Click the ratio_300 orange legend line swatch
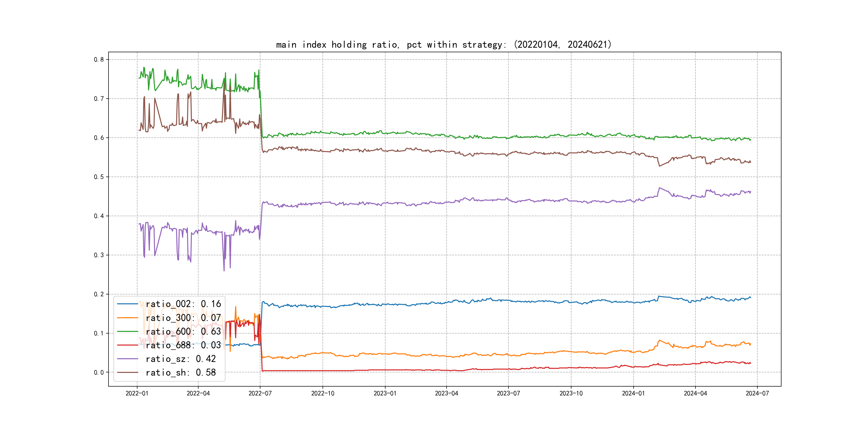This screenshot has height=434, width=868. pyautogui.click(x=127, y=318)
